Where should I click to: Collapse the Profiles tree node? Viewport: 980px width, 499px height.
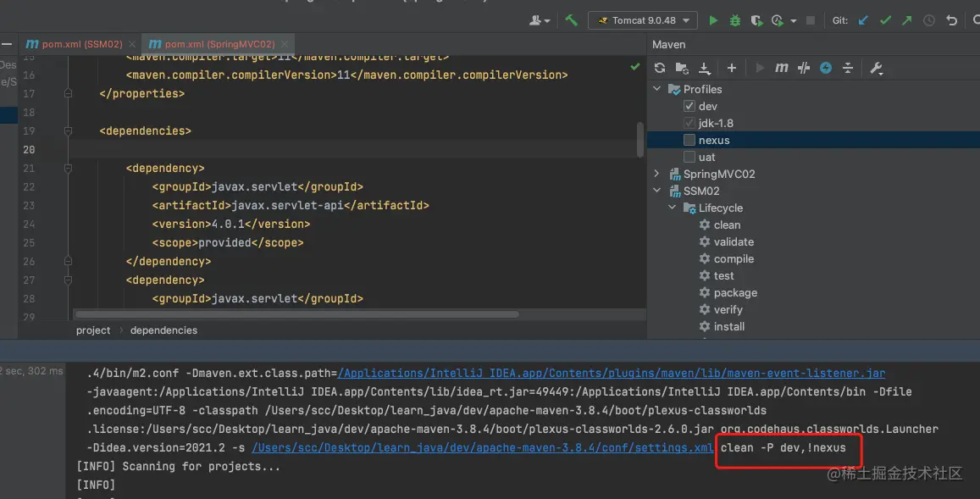657,89
